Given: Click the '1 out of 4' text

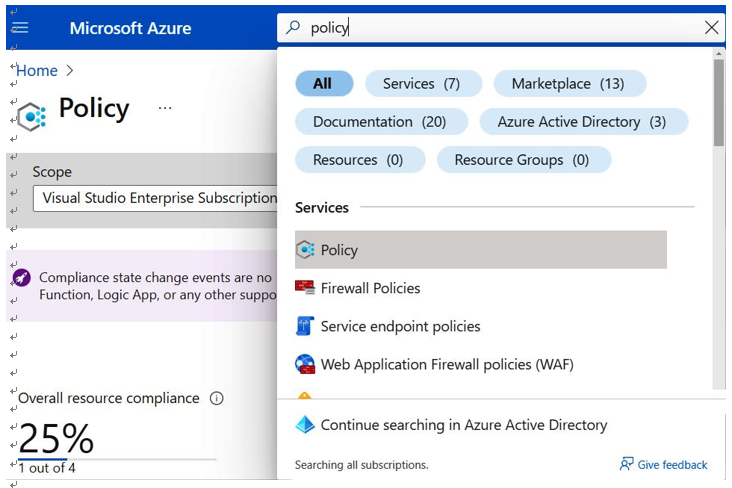Looking at the screenshot, I should [x=47, y=468].
